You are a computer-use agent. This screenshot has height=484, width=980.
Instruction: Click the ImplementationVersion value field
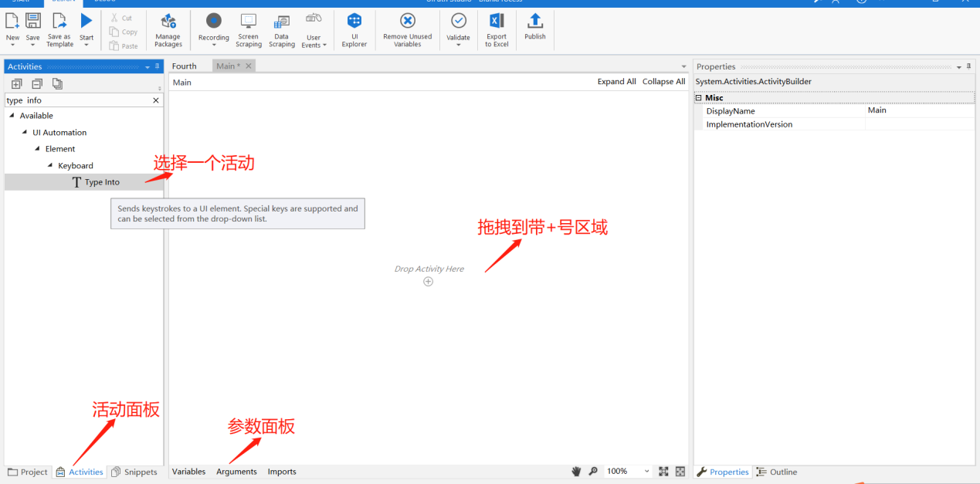920,124
